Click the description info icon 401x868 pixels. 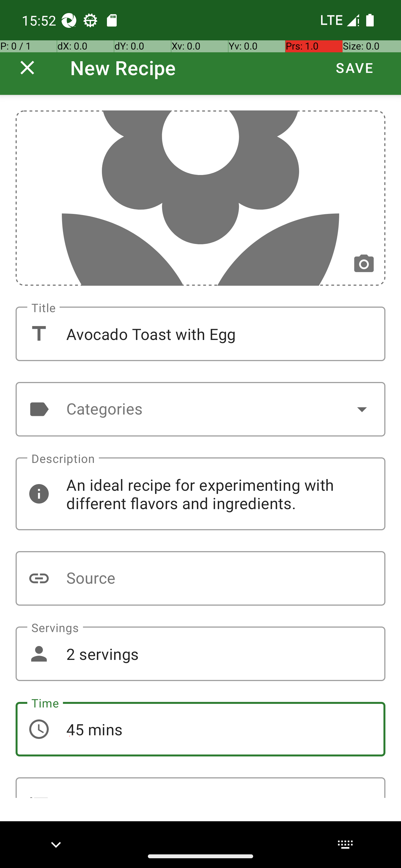tap(39, 494)
